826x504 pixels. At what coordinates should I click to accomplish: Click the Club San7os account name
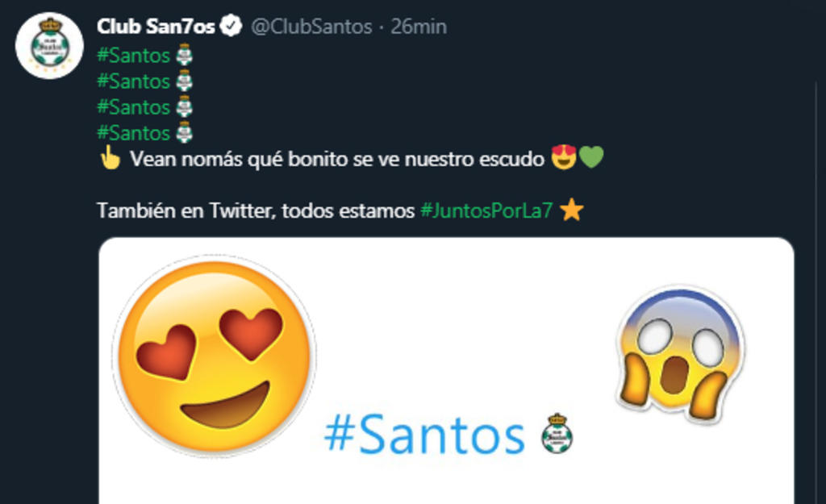(156, 27)
